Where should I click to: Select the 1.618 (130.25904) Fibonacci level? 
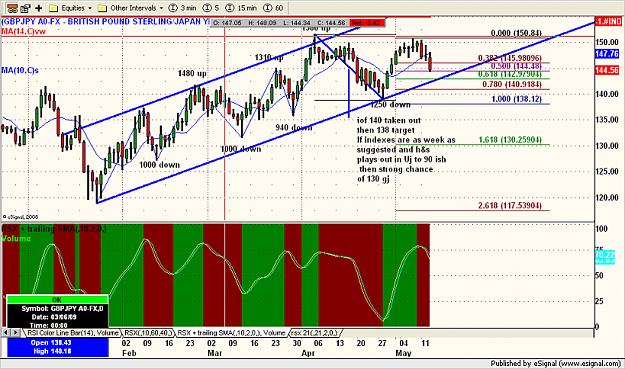click(x=510, y=139)
